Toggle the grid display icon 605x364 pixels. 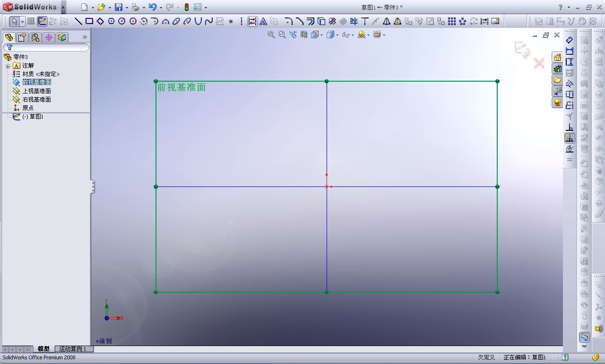31,21
